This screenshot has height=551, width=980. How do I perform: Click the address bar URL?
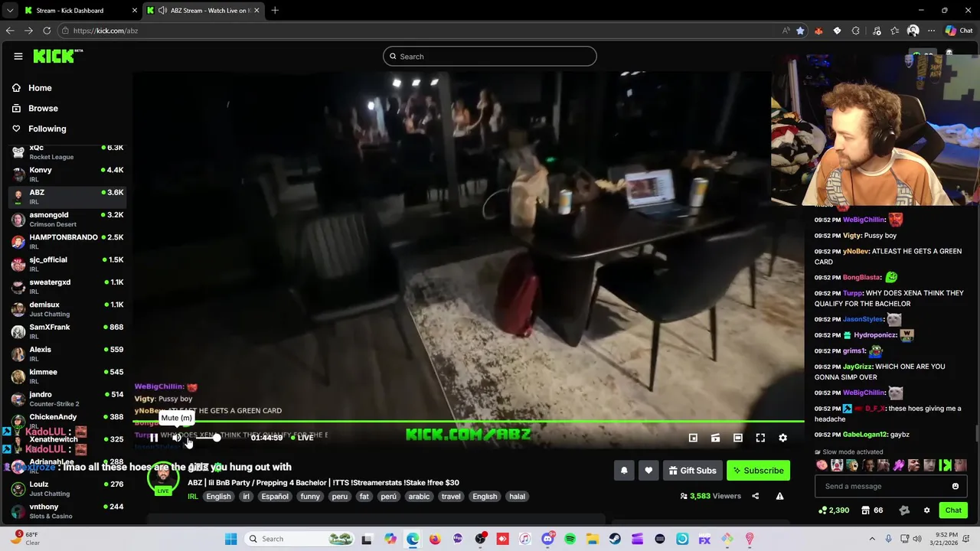pos(106,31)
